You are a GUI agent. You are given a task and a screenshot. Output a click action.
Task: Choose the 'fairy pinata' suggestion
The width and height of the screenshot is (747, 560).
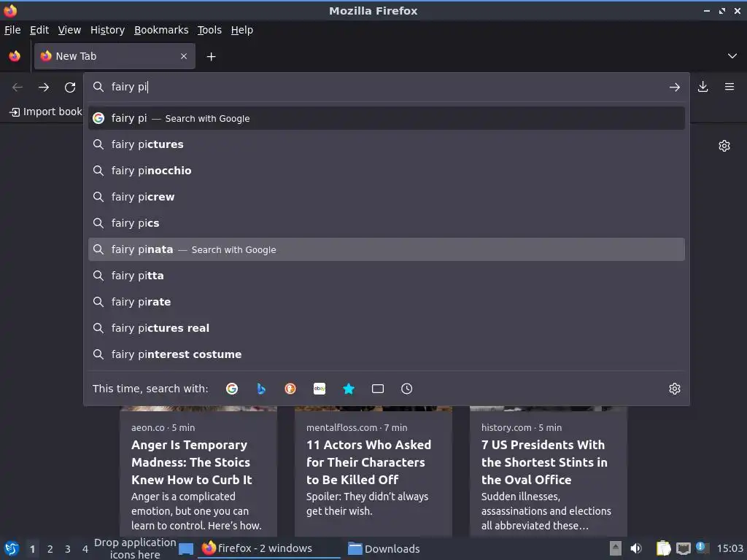(387, 249)
